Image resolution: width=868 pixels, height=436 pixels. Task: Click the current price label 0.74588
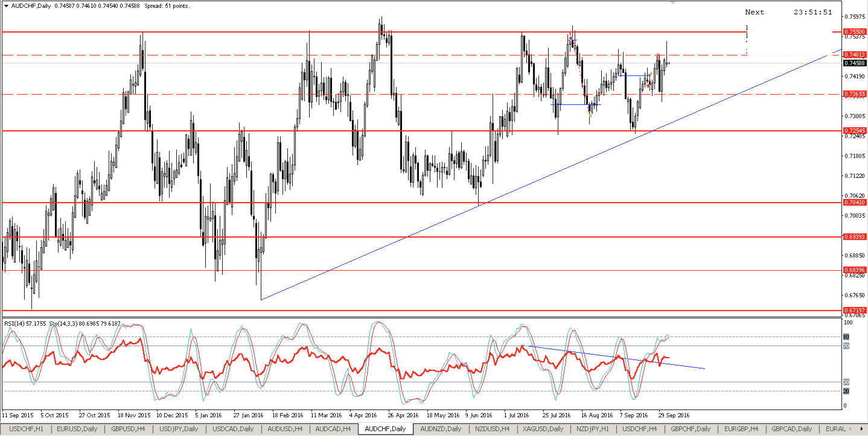point(855,63)
